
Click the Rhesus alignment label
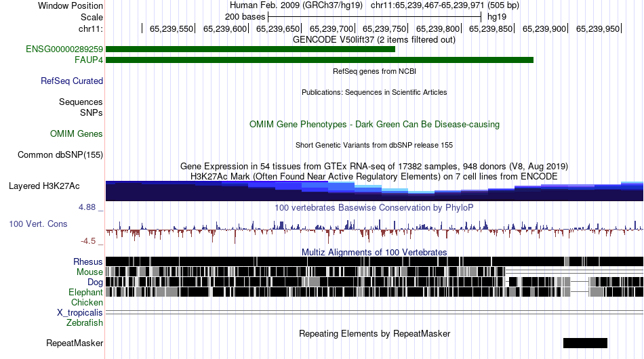[x=88, y=261]
